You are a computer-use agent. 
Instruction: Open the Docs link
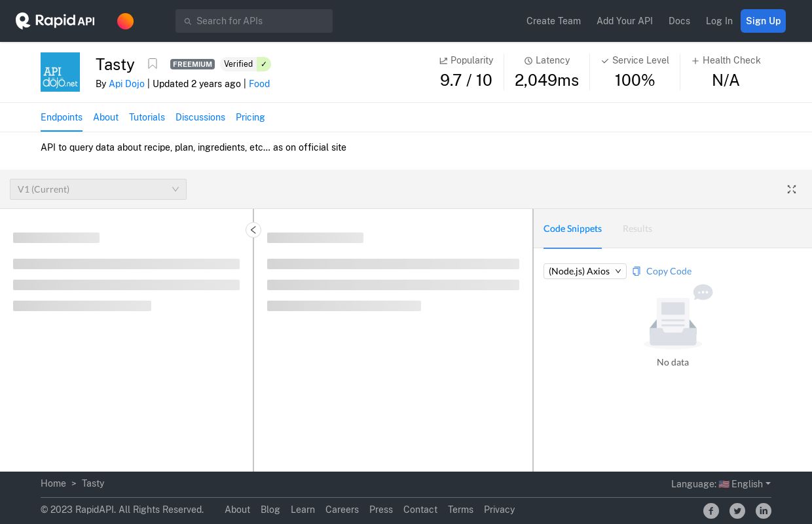click(x=679, y=21)
